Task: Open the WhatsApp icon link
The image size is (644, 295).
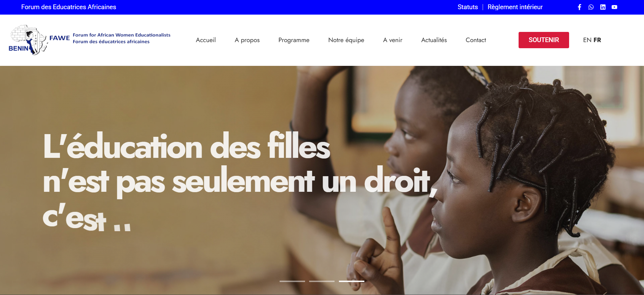Action: tap(591, 7)
